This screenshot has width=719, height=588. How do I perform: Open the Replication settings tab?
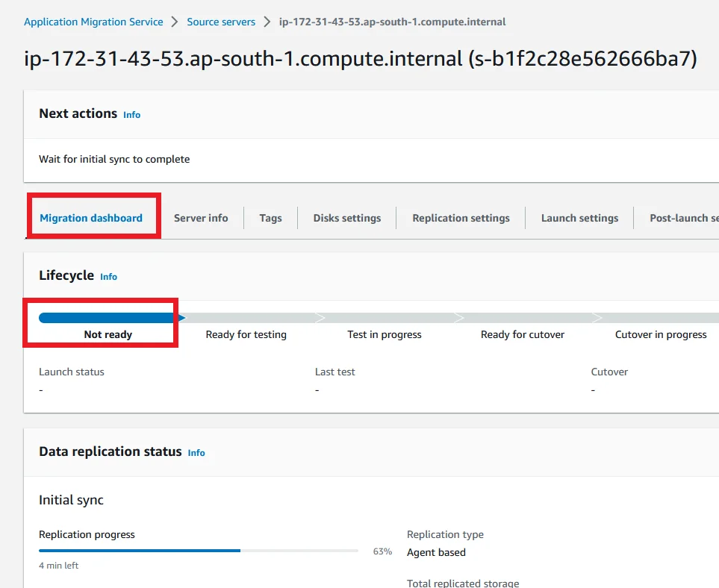click(x=461, y=218)
